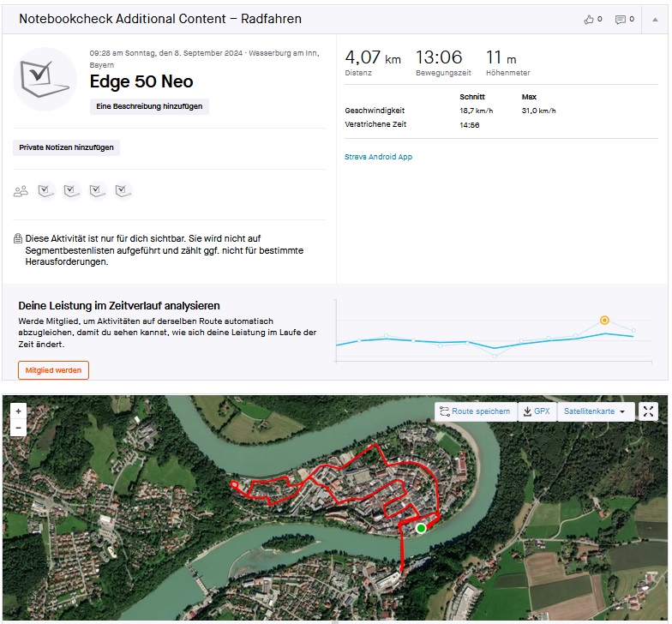672x624 pixels.
Task: Save the route with Route speichern
Action: (x=475, y=411)
